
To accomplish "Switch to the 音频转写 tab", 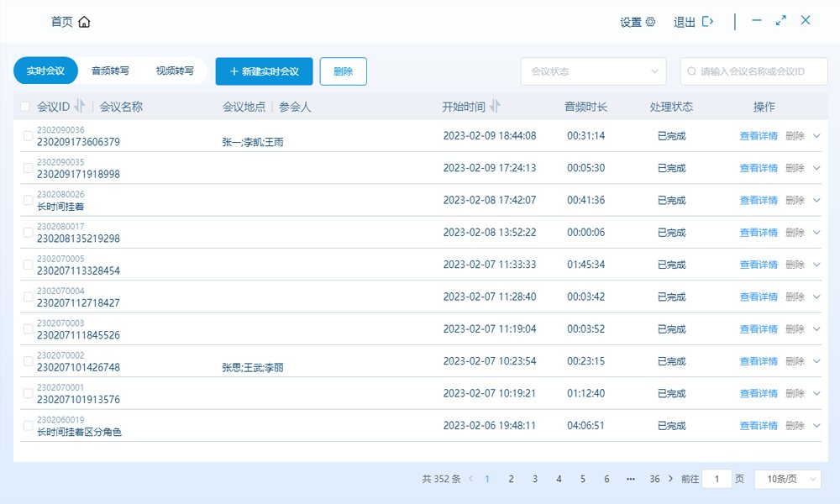I will tap(110, 71).
